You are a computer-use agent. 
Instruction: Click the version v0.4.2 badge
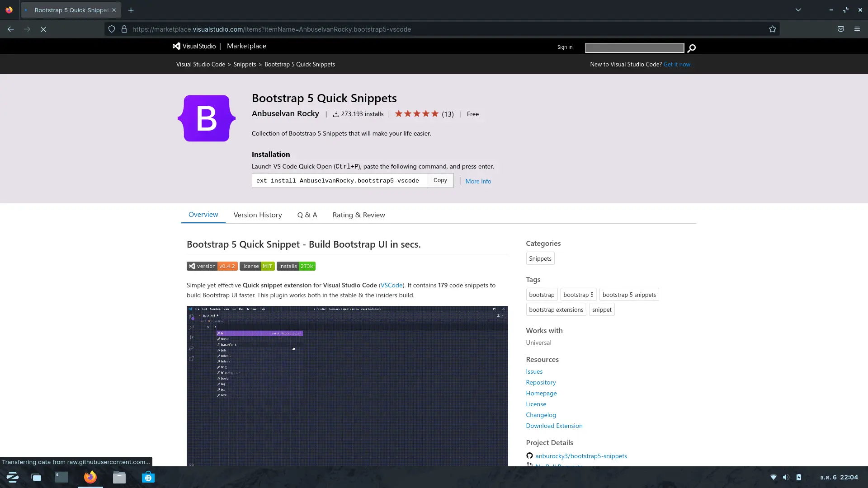(212, 266)
